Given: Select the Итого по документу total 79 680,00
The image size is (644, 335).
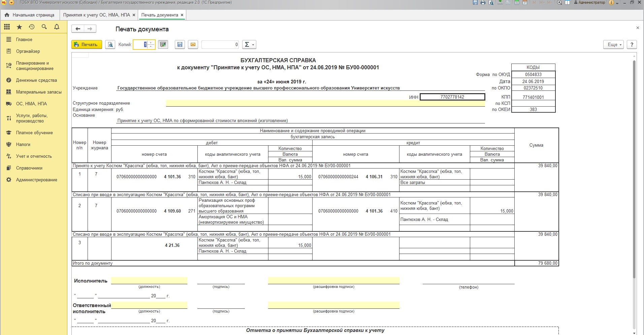Looking at the screenshot, I should click(537, 263).
